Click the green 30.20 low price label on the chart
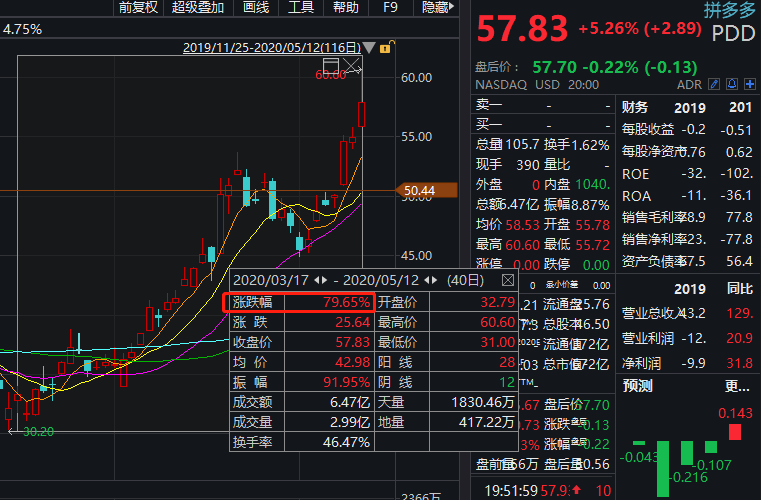 tap(38, 432)
